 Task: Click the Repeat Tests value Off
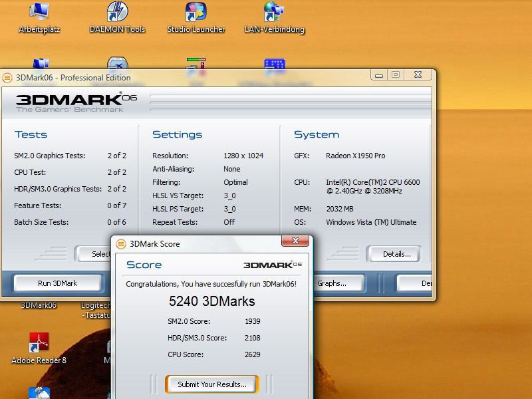(229, 222)
